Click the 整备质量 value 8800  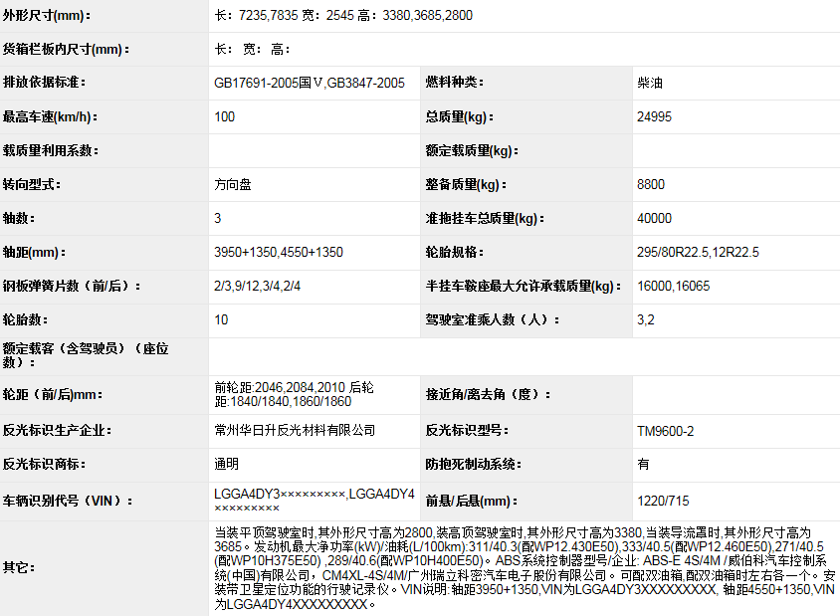click(651, 184)
